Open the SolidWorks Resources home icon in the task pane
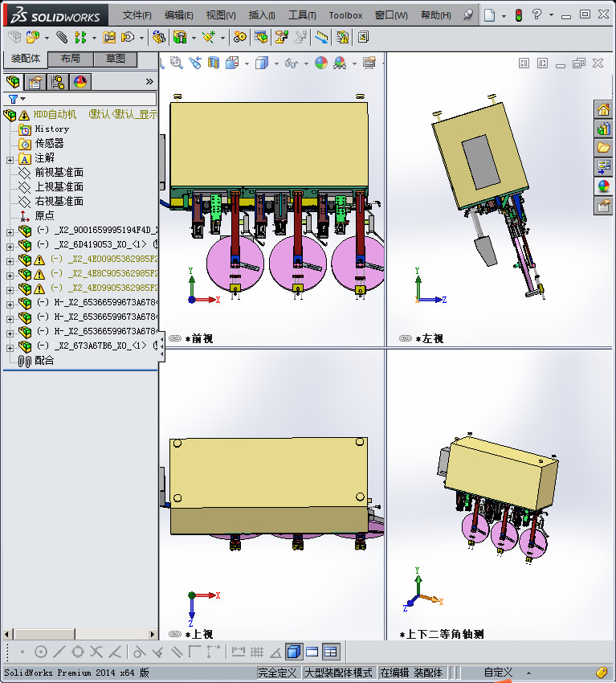This screenshot has height=683, width=616. [603, 110]
